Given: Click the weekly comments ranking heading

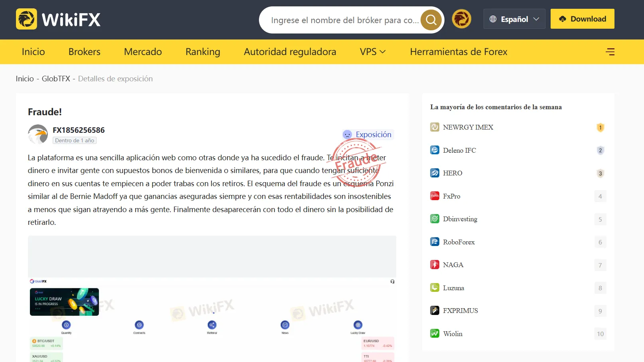Looking at the screenshot, I should (496, 107).
